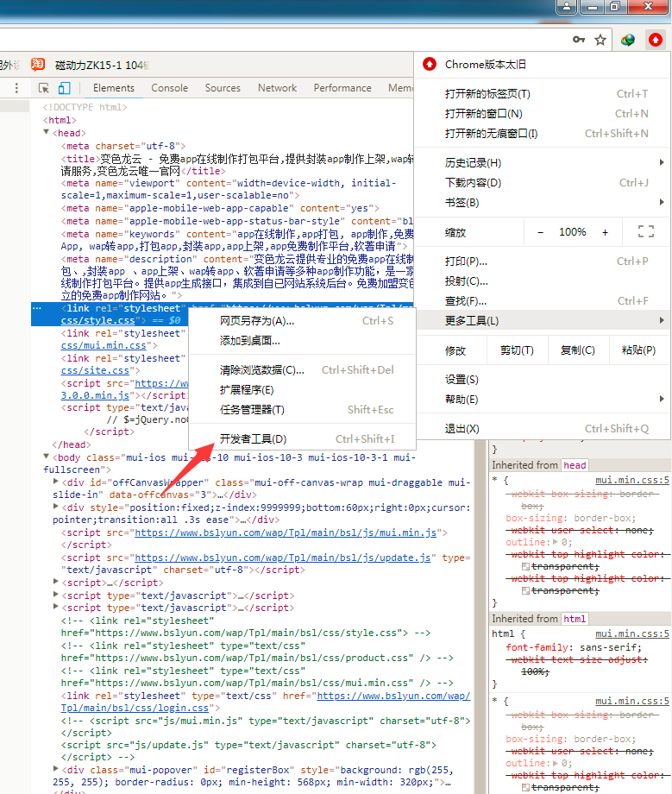
Task: Click the inherited-from html tag label
Action: (x=575, y=618)
